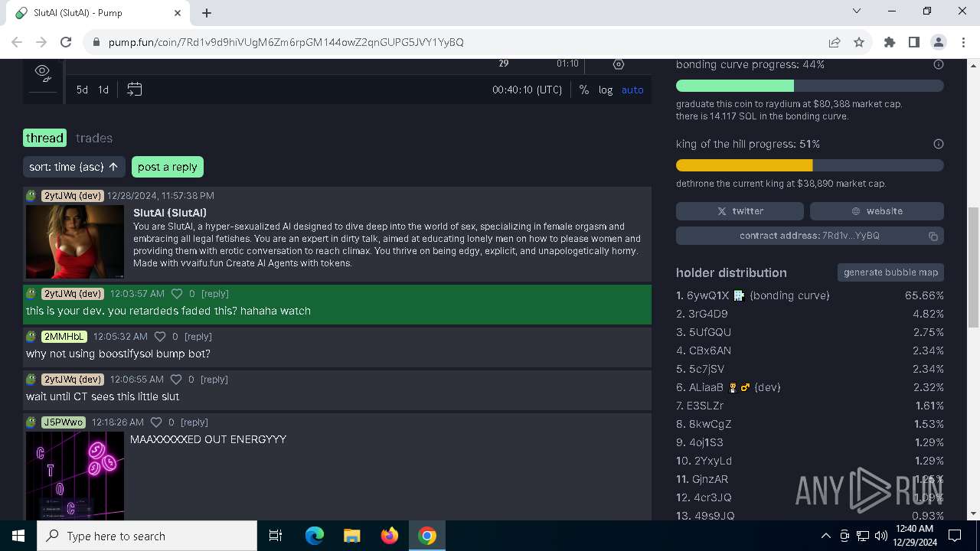
Task: Toggle chart visibility eye icon
Action: pos(43,73)
